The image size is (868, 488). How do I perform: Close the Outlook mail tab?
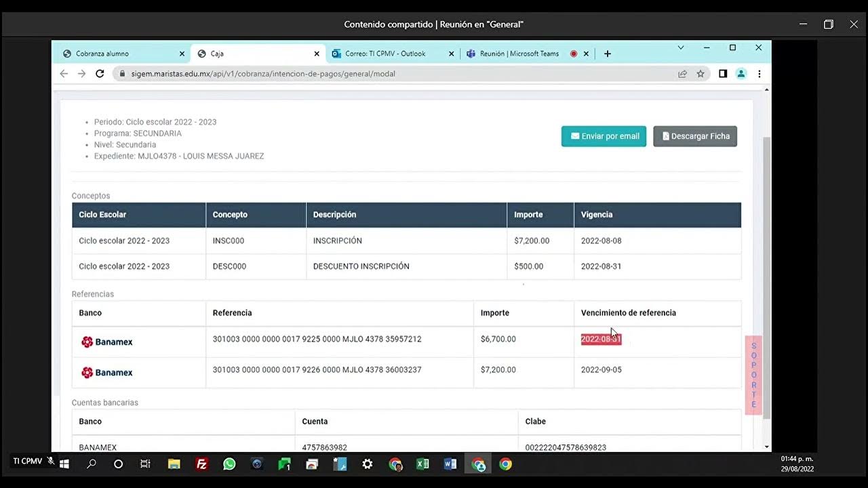(x=452, y=54)
